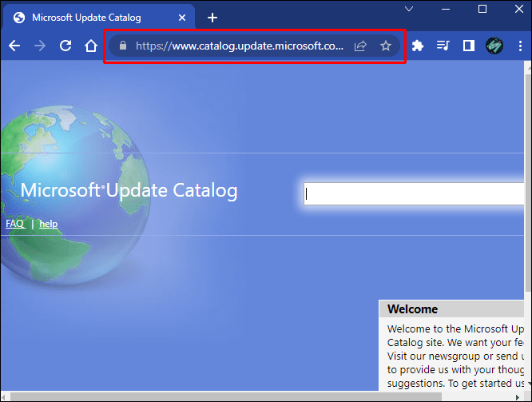Minimize the browser window
532x402 pixels.
[446, 9]
